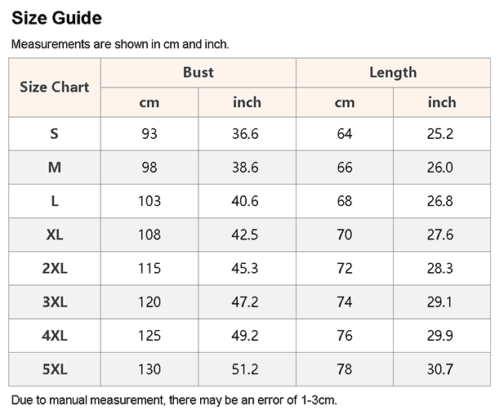
Task: Click the 2XL size row label
Action: [54, 268]
